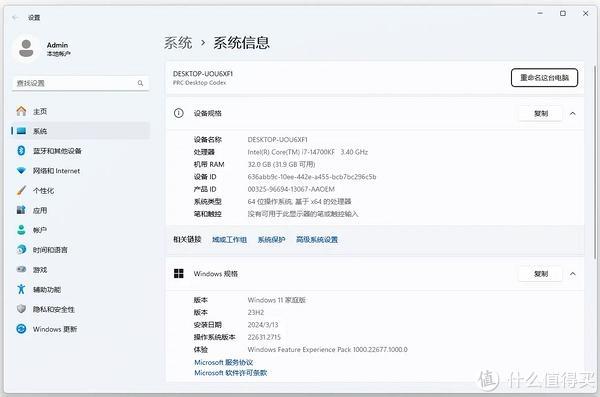Open 个性化 paintbrush icon
The image size is (600, 397).
tap(21, 190)
